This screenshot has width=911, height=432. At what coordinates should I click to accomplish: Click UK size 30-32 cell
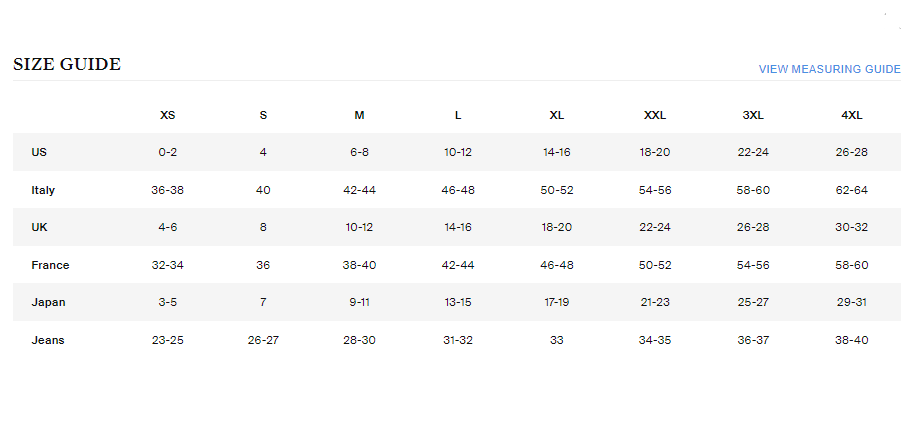click(852, 227)
